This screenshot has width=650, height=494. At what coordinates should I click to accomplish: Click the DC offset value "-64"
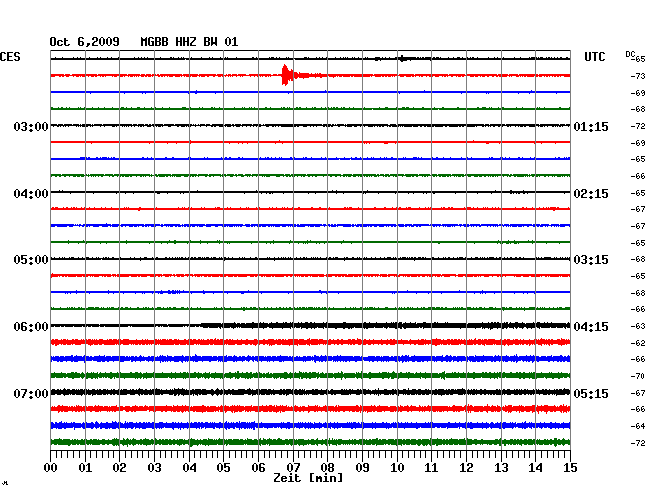tap(638, 426)
